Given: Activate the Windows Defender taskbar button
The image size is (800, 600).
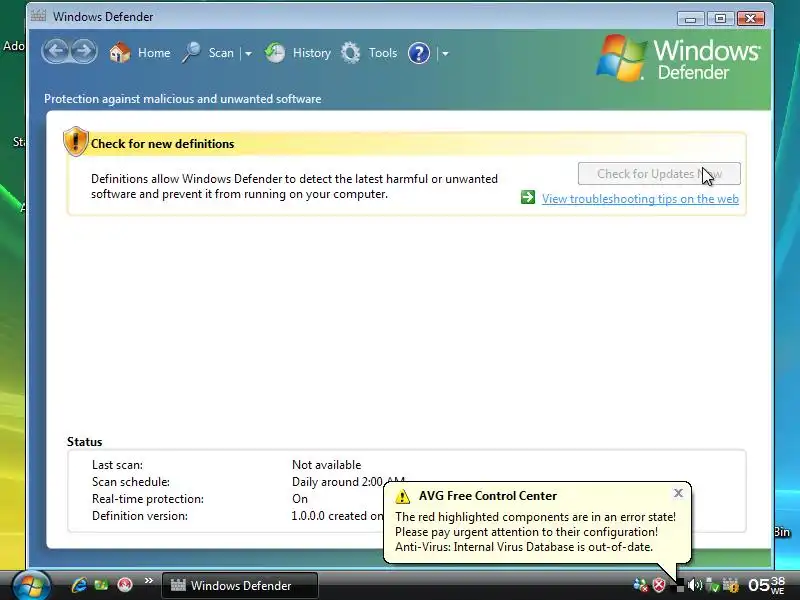Looking at the screenshot, I should pos(240,585).
